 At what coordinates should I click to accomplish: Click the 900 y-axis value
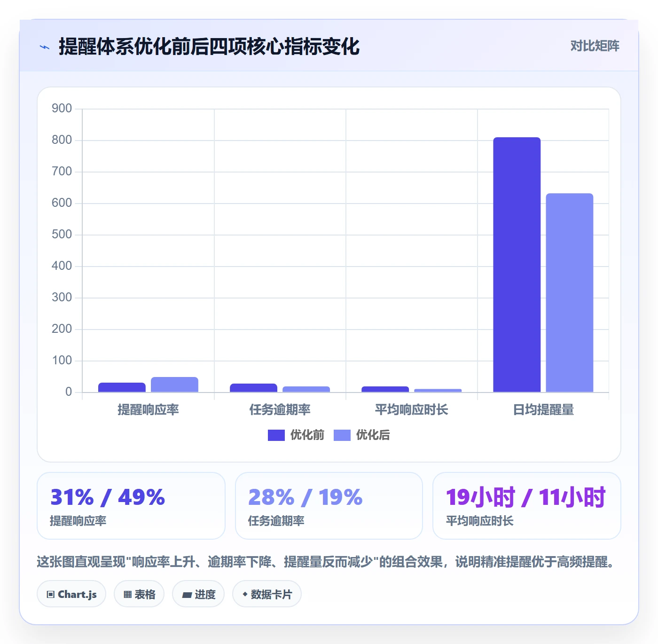click(62, 109)
